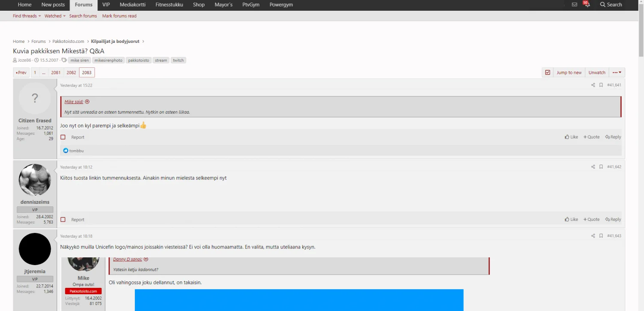Switch to the Forums tab
Image resolution: width=644 pixels, height=311 pixels.
[x=83, y=5]
